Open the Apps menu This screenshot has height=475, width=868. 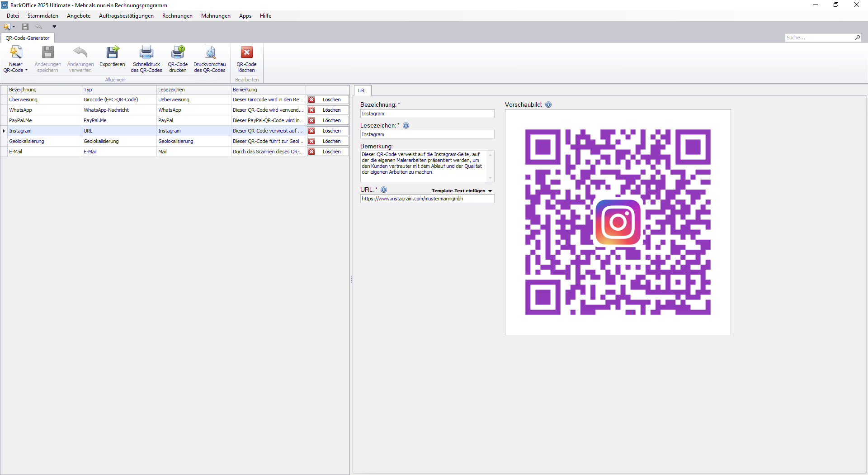click(x=245, y=16)
